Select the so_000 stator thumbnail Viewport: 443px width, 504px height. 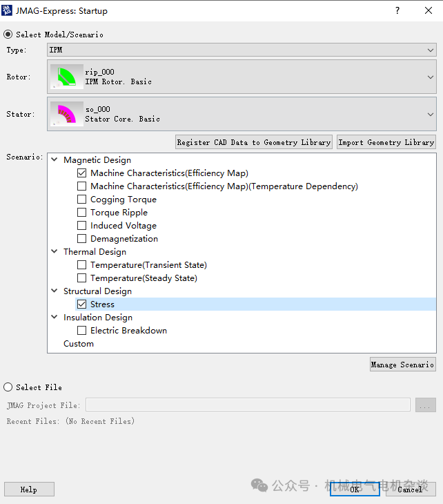[67, 114]
